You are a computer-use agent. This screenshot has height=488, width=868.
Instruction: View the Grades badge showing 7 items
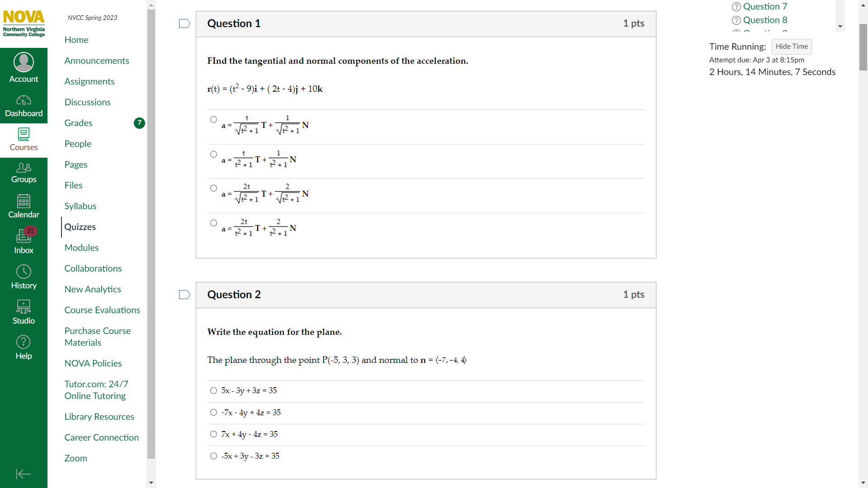[x=139, y=123]
